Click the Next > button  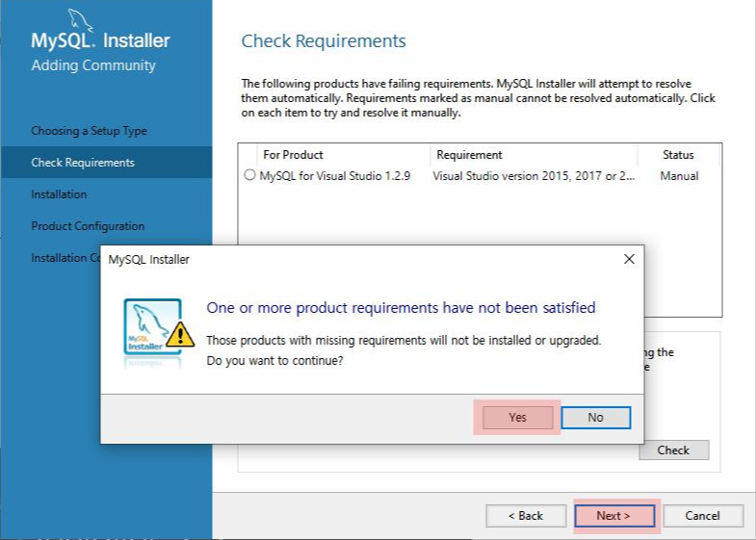coord(614,516)
